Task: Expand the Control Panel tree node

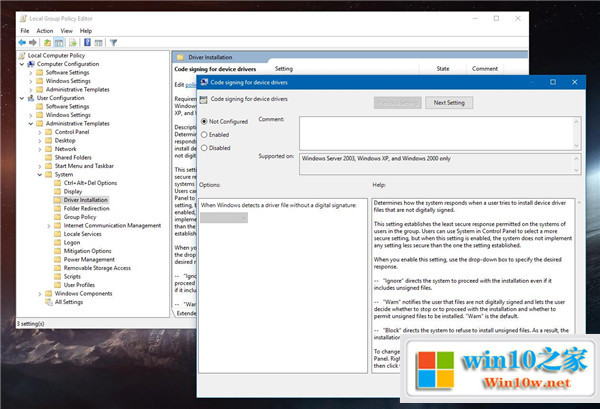Action: point(40,132)
